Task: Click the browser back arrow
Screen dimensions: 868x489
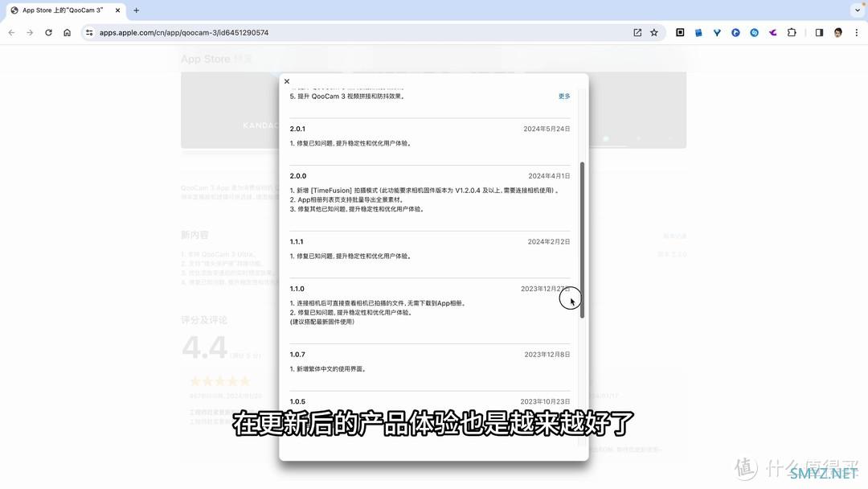Action: point(11,33)
